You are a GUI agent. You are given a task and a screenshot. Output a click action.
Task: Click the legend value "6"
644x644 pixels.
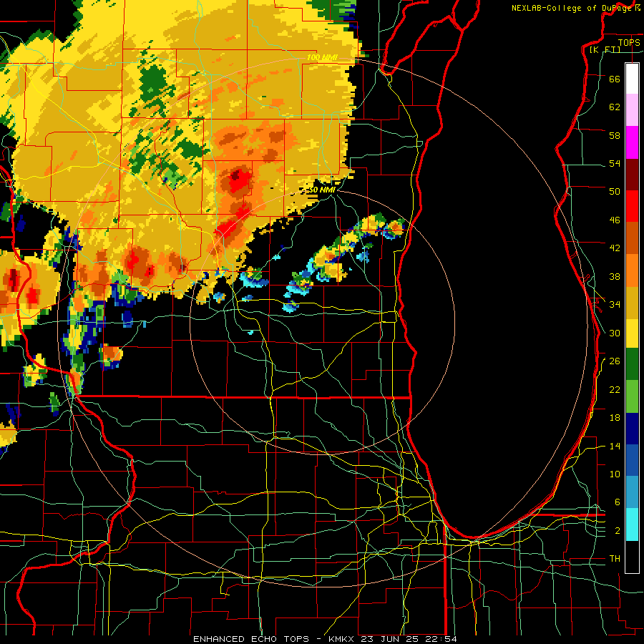coord(617,502)
